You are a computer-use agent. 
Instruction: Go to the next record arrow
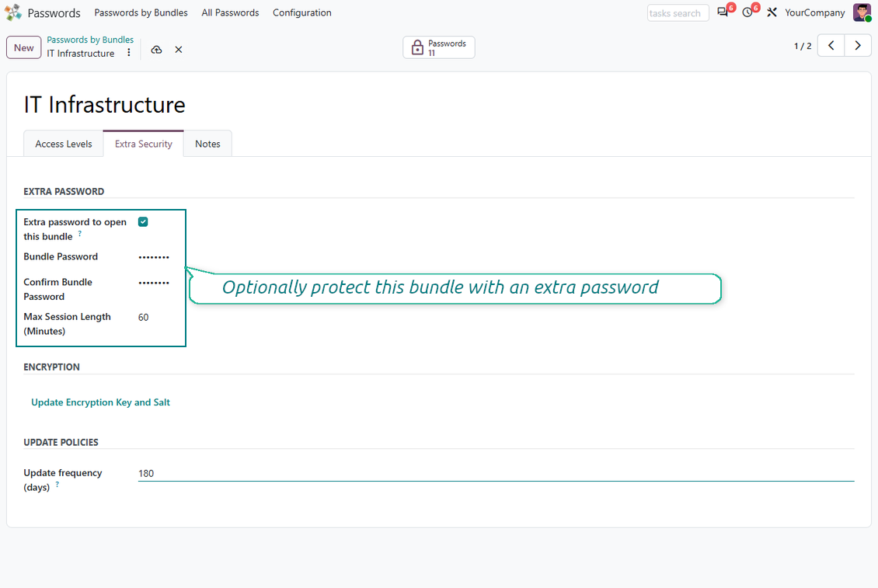(x=857, y=46)
